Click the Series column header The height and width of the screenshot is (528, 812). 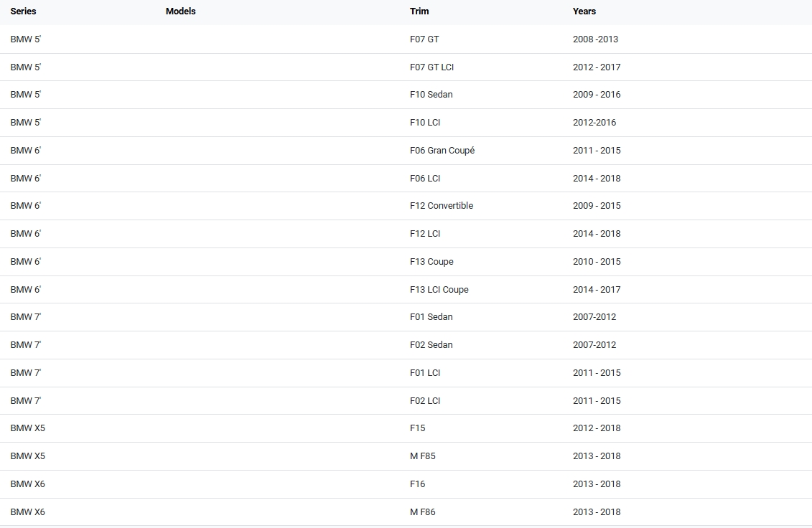23,11
